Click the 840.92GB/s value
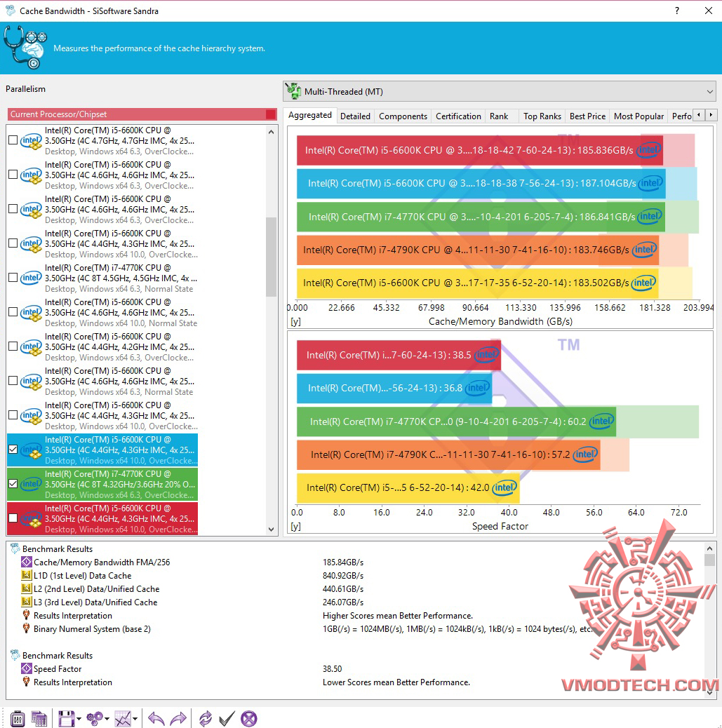 [343, 575]
